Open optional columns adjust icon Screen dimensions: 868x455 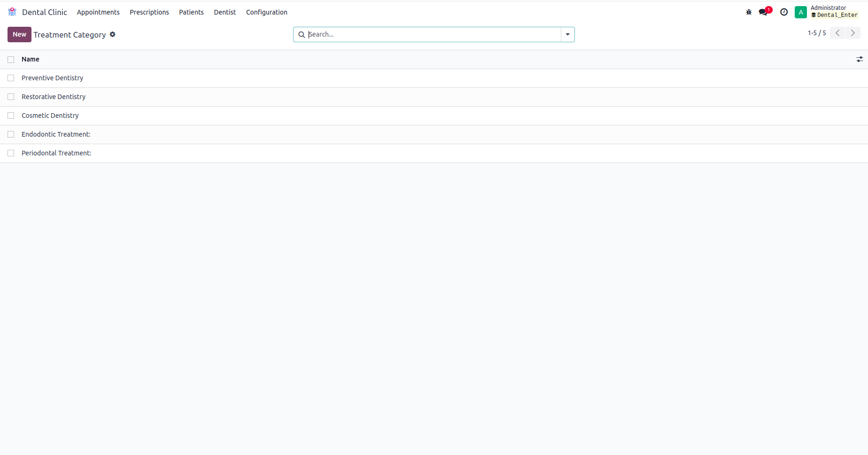[x=860, y=59]
